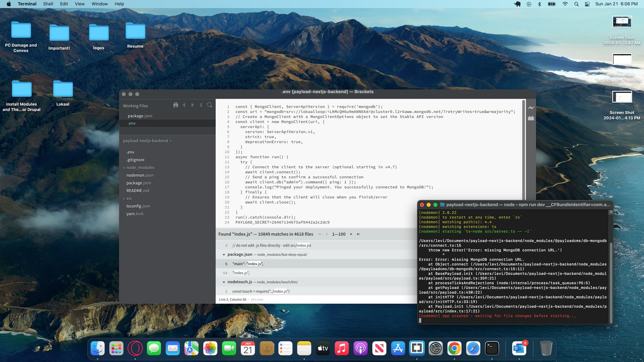Click the navigate backward arrow in sidebar
644x362 pixels.
[x=184, y=105]
